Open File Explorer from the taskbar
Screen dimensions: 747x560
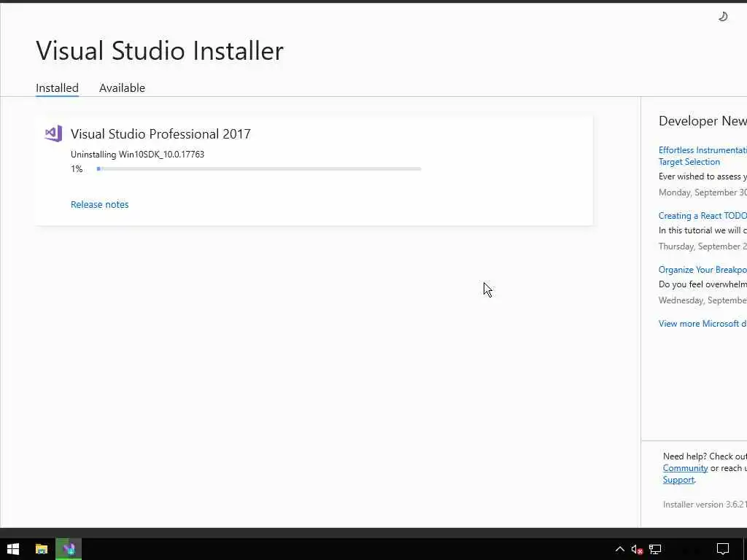coord(42,549)
